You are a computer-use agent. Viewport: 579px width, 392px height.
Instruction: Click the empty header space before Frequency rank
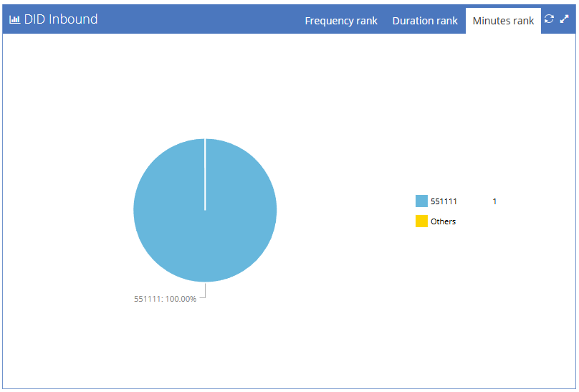point(198,19)
